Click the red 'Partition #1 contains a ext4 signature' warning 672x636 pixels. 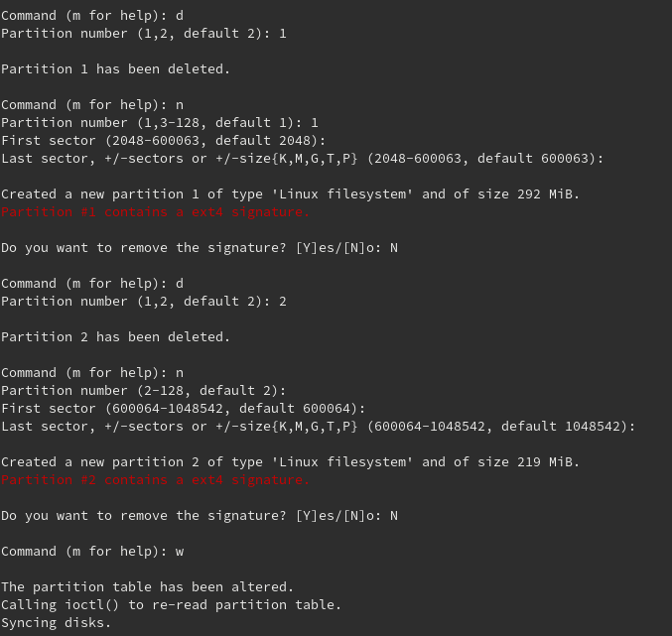click(155, 212)
